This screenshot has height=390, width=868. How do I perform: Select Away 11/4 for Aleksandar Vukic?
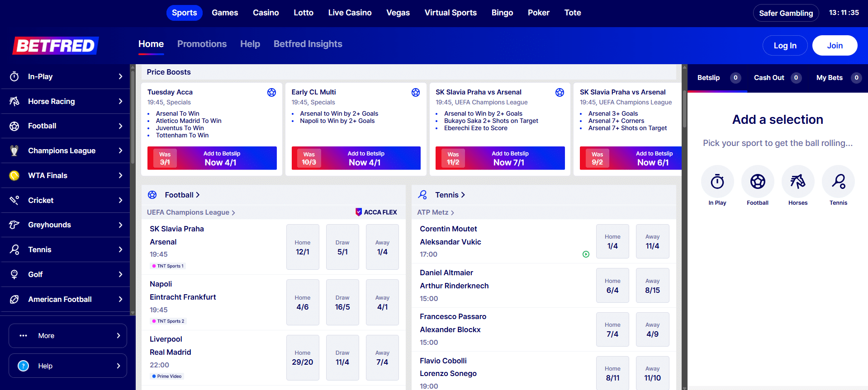[652, 241]
